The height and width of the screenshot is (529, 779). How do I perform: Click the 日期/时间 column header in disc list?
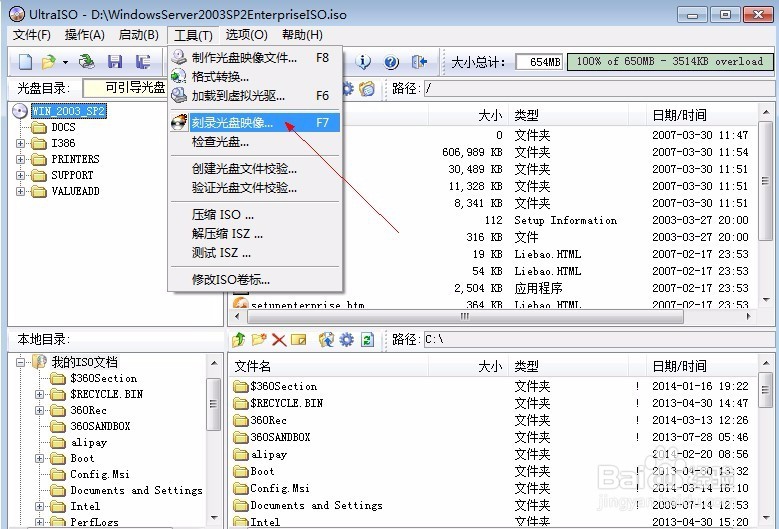pyautogui.click(x=701, y=115)
